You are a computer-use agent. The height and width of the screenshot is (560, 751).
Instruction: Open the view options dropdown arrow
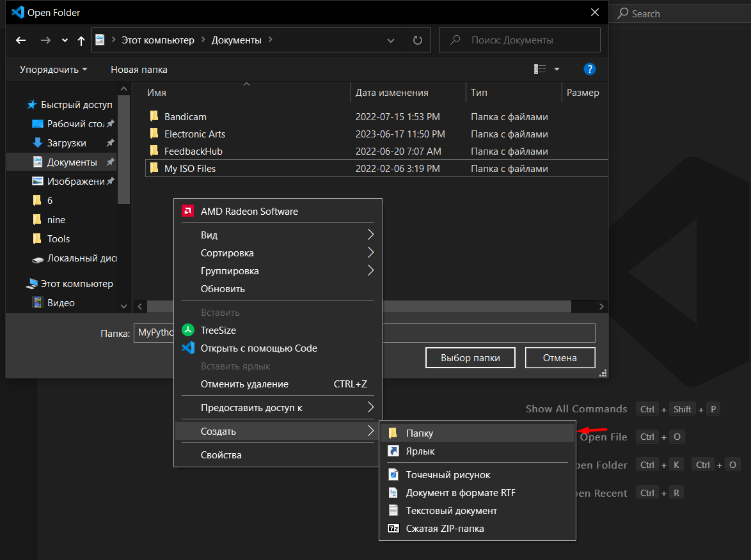[557, 69]
